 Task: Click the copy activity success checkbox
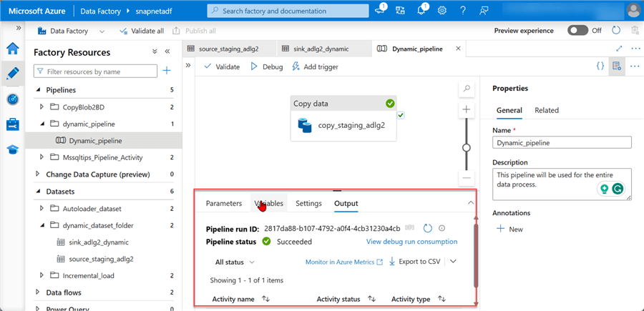pyautogui.click(x=401, y=116)
